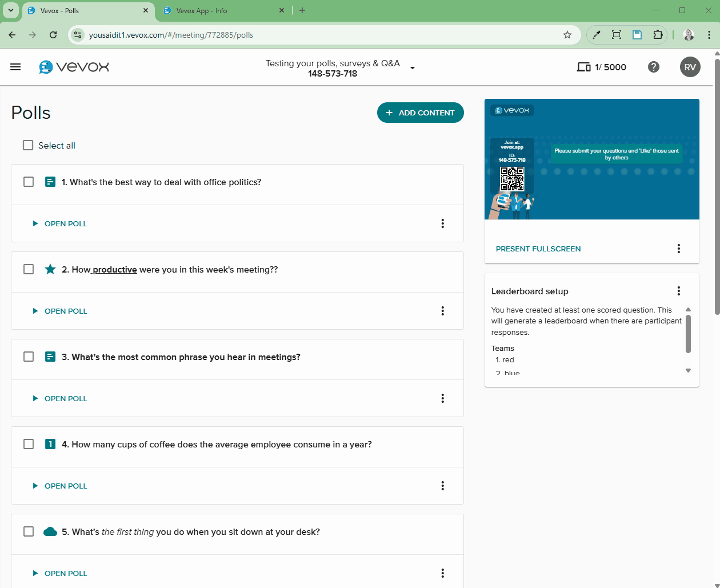
Task: Expand the meeting title dropdown arrow
Action: tap(413, 67)
